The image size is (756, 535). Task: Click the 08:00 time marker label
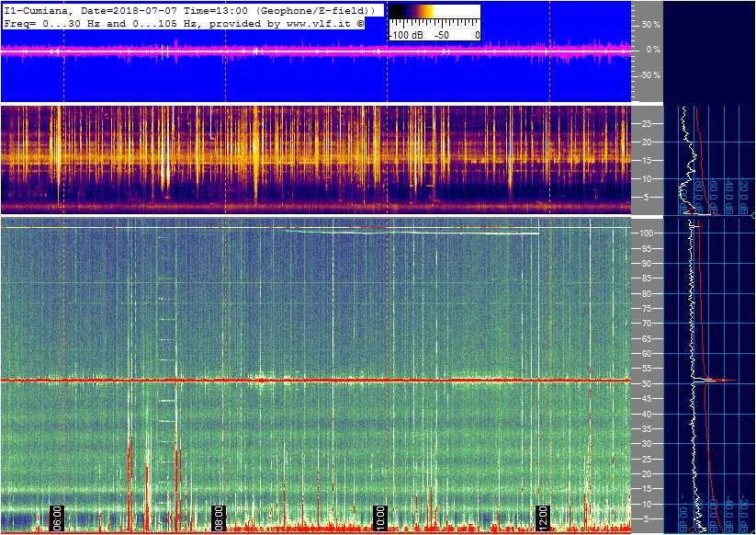pos(219,518)
